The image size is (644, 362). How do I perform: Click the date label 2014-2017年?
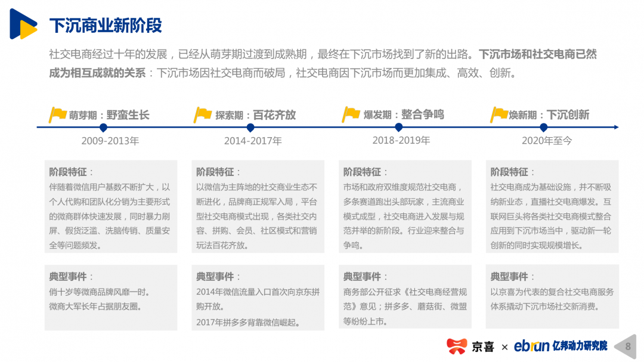[253, 141]
